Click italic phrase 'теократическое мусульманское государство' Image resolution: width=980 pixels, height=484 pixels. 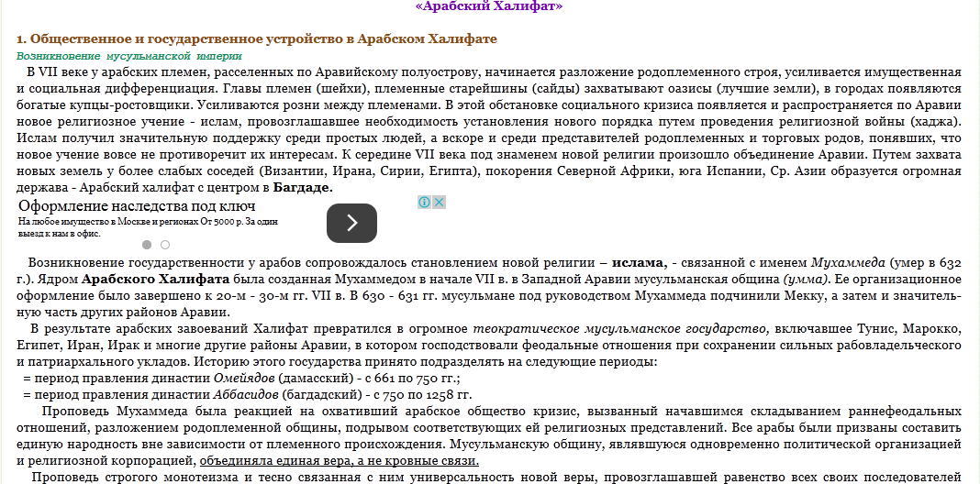(620, 328)
